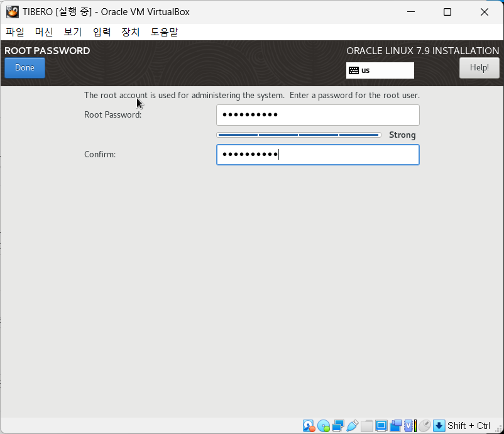Focus the Confirm password field
This screenshot has height=434, width=504.
[317, 155]
